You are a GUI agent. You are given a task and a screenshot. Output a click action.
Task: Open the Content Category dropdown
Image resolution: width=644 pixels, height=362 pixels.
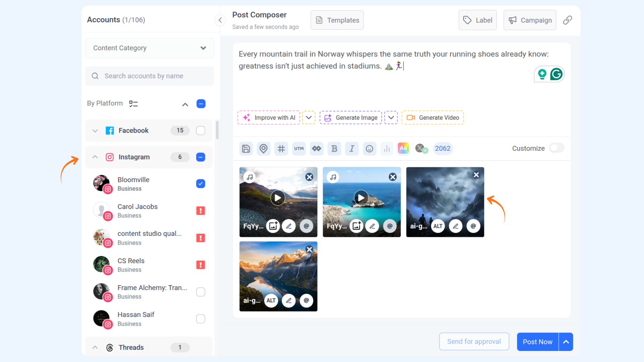pos(150,48)
